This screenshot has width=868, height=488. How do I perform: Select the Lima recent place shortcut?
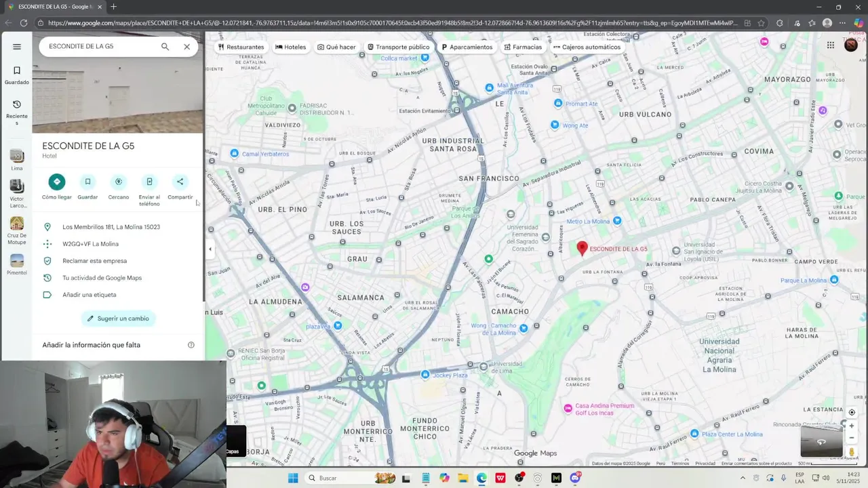pos(17,160)
